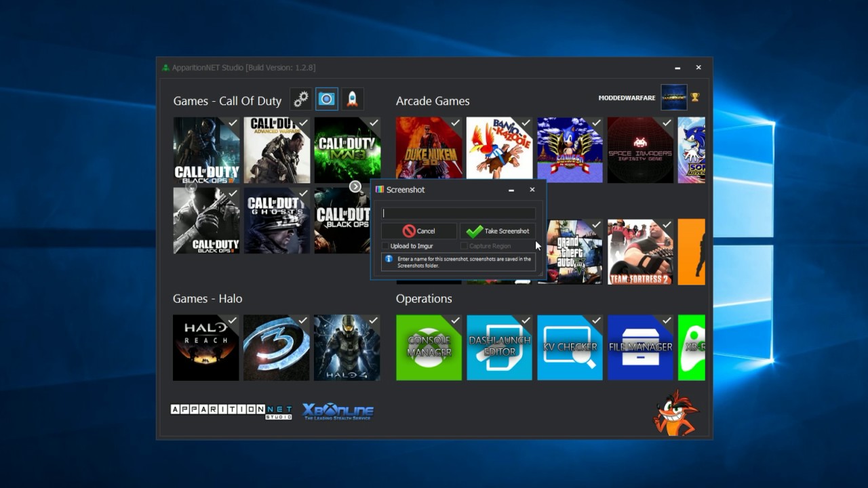Open Call of Duty Ghosts tile

(277, 220)
